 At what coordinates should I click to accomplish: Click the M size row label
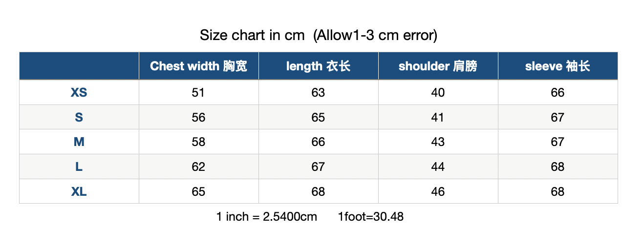pos(79,142)
